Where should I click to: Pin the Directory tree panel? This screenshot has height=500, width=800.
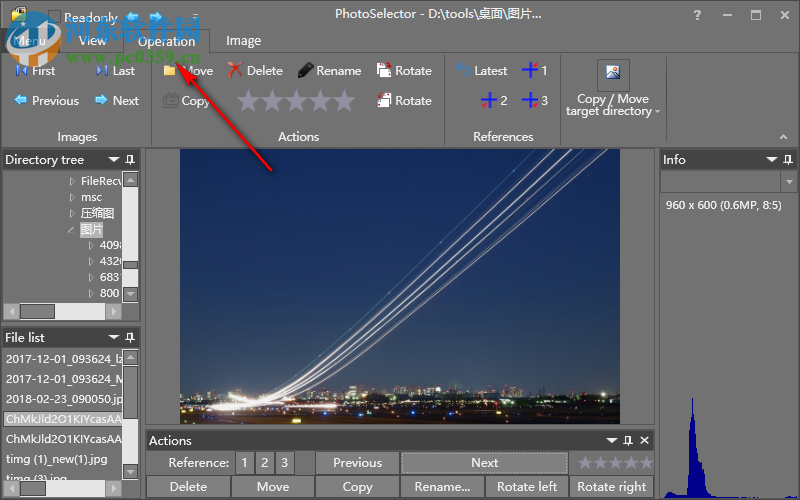[x=130, y=160]
